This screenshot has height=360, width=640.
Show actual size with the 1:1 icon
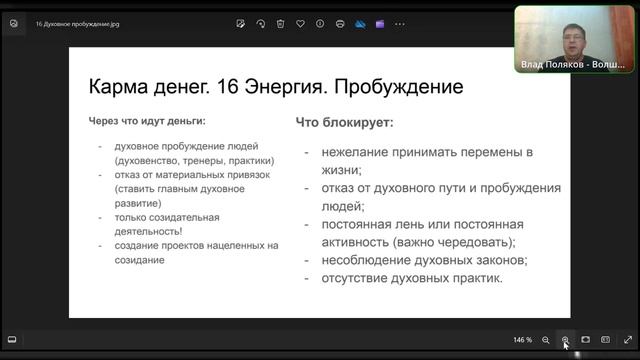(x=605, y=340)
